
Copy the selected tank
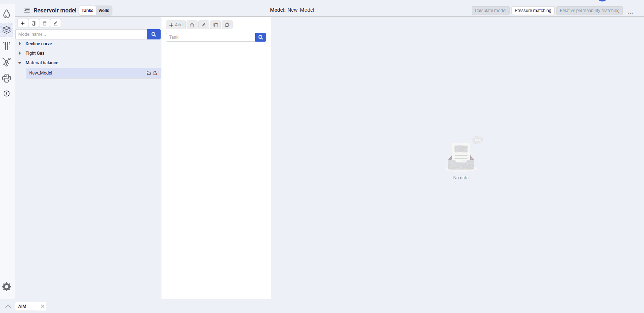[215, 25]
